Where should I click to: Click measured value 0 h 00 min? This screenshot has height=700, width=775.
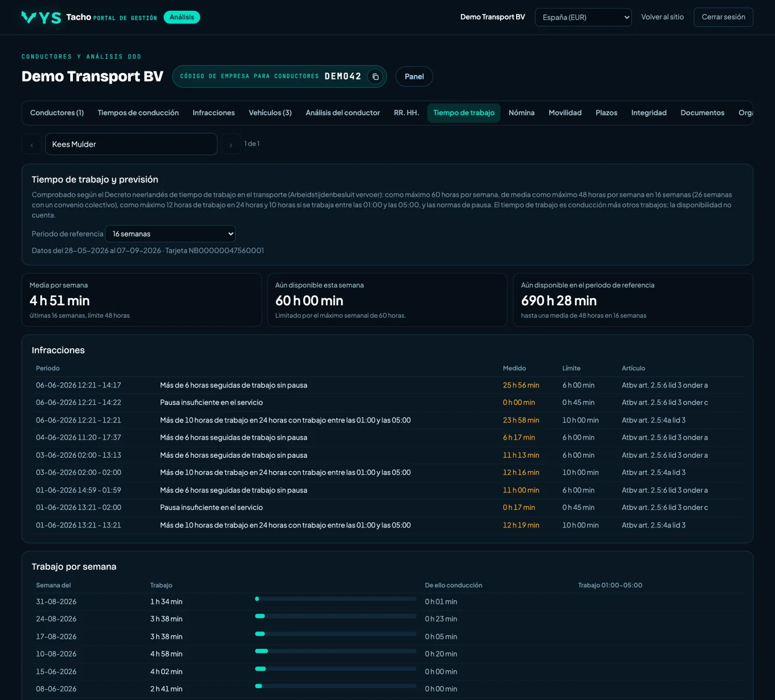[519, 402]
